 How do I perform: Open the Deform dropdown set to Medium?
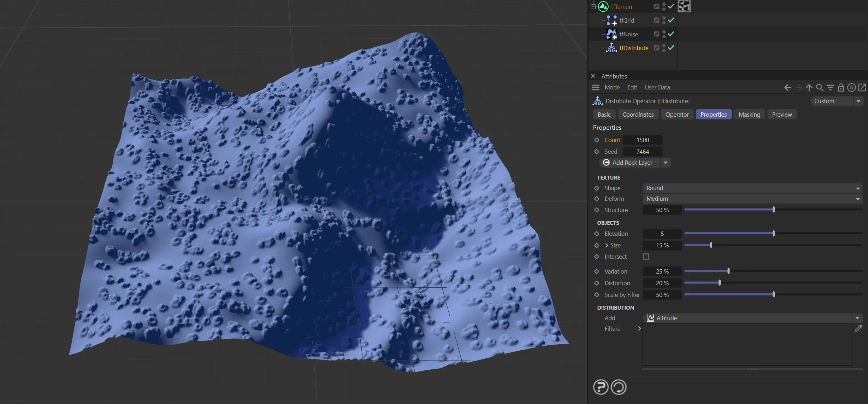[752, 199]
